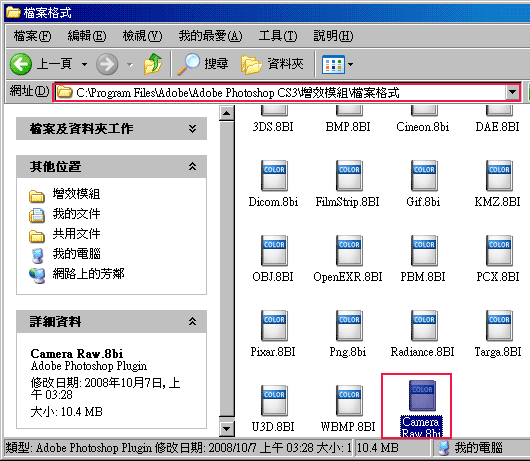Open the Views button dropdown arrow
This screenshot has width=530, height=461.
click(x=351, y=64)
